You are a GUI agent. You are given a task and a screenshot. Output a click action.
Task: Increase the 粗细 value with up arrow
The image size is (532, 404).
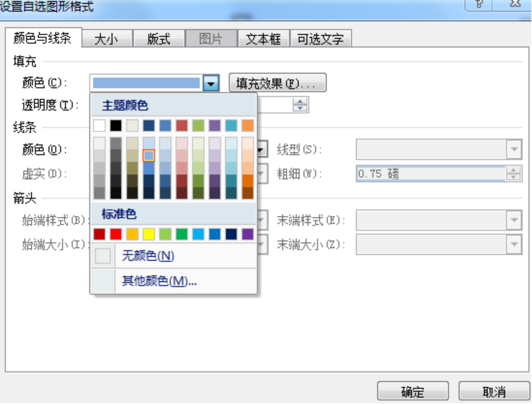(513, 170)
